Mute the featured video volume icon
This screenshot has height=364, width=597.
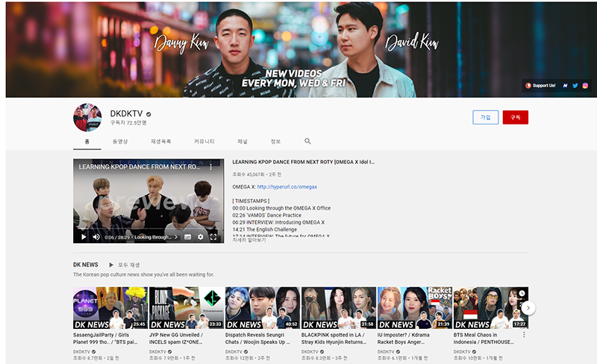coord(96,237)
